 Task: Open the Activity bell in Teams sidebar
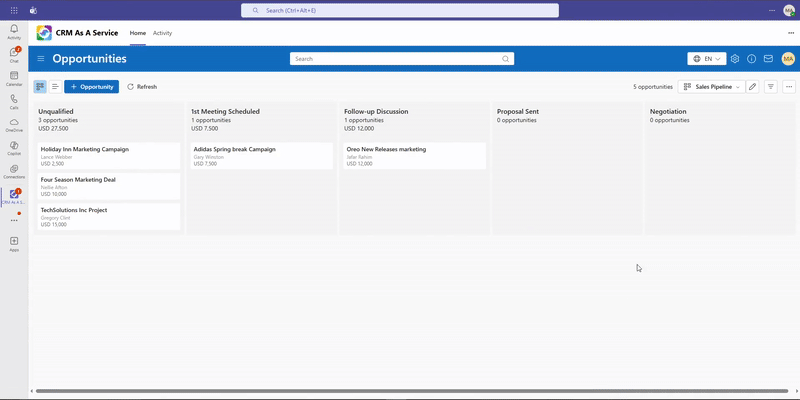pos(14,32)
